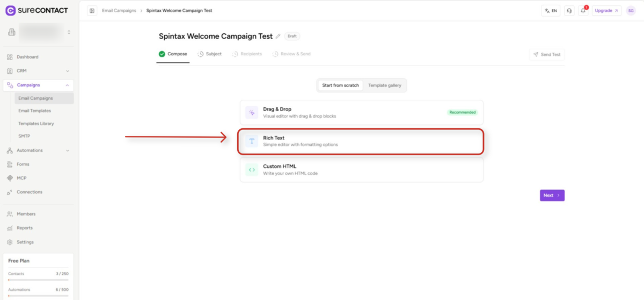This screenshot has width=644, height=300.
Task: Select the Review & Send step tab
Action: (x=291, y=54)
